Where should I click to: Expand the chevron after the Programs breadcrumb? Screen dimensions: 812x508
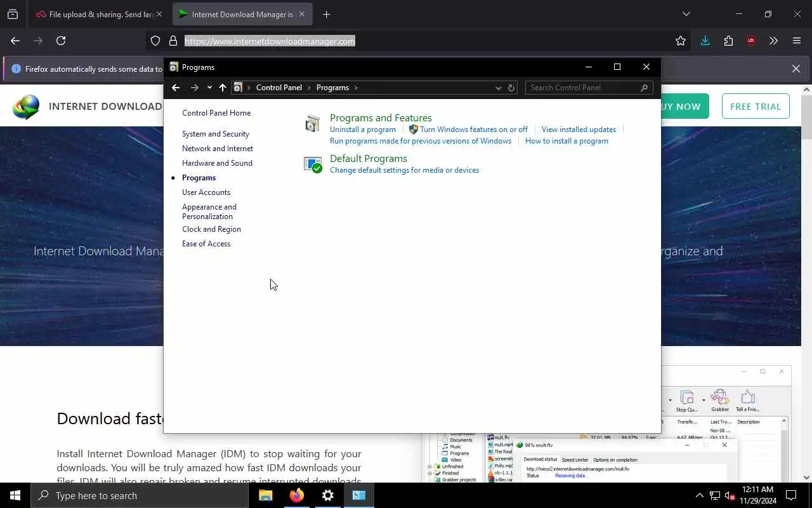356,88
